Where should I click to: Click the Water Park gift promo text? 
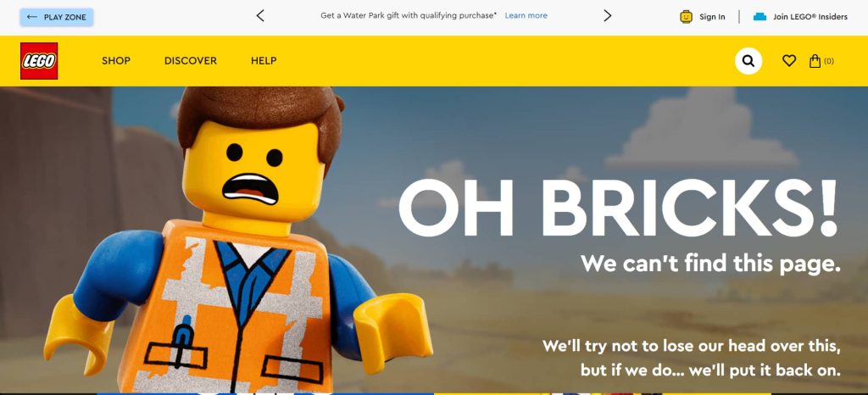409,15
